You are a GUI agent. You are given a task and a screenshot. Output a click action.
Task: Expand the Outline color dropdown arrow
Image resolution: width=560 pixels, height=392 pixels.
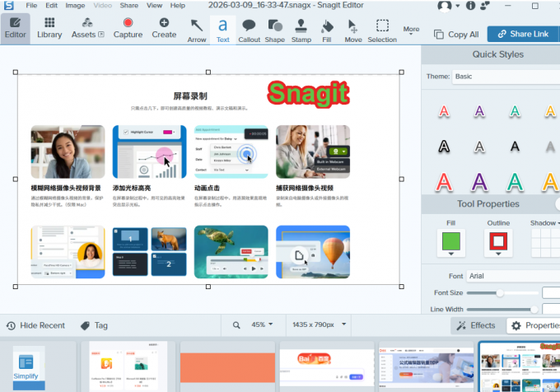498,254
